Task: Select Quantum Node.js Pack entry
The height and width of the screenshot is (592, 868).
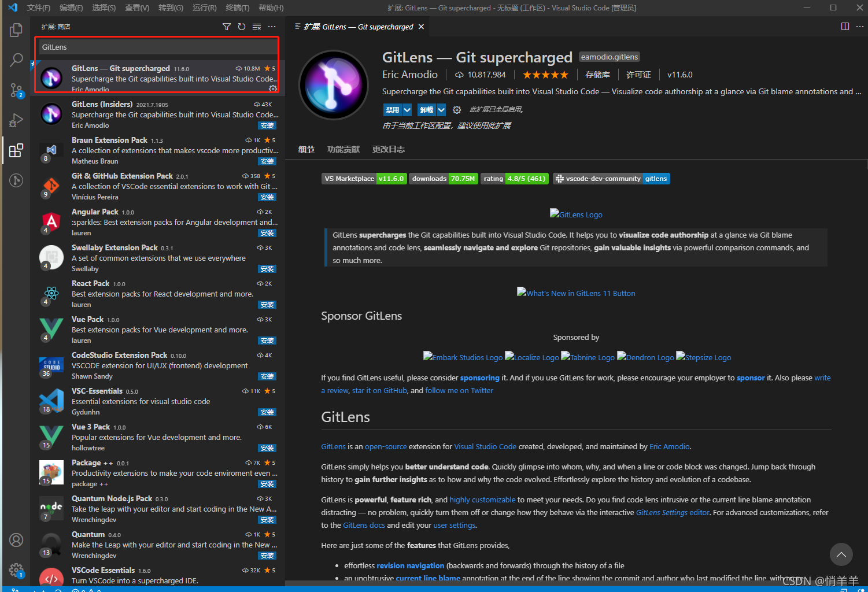Action: tap(157, 509)
